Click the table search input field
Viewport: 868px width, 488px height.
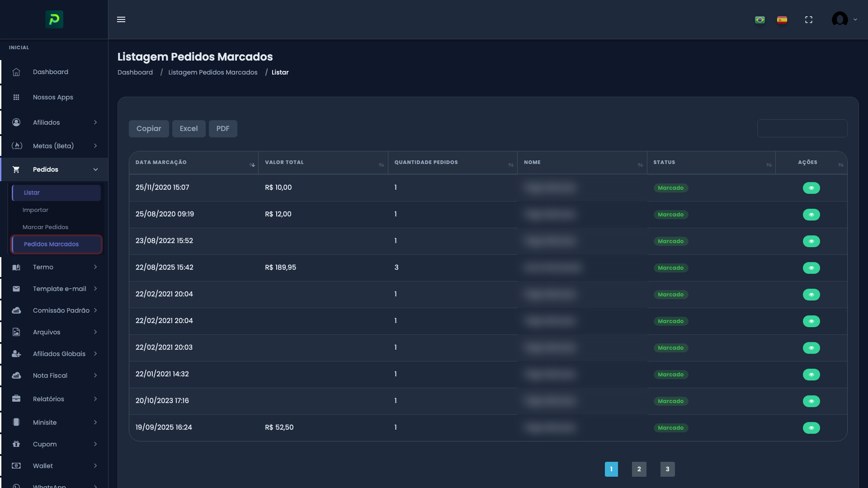(x=802, y=129)
